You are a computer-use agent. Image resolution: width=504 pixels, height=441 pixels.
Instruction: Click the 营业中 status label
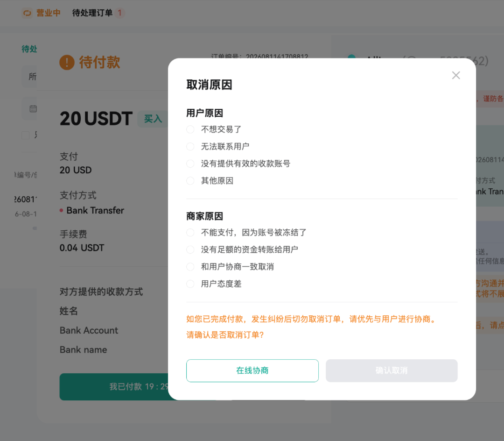point(48,13)
